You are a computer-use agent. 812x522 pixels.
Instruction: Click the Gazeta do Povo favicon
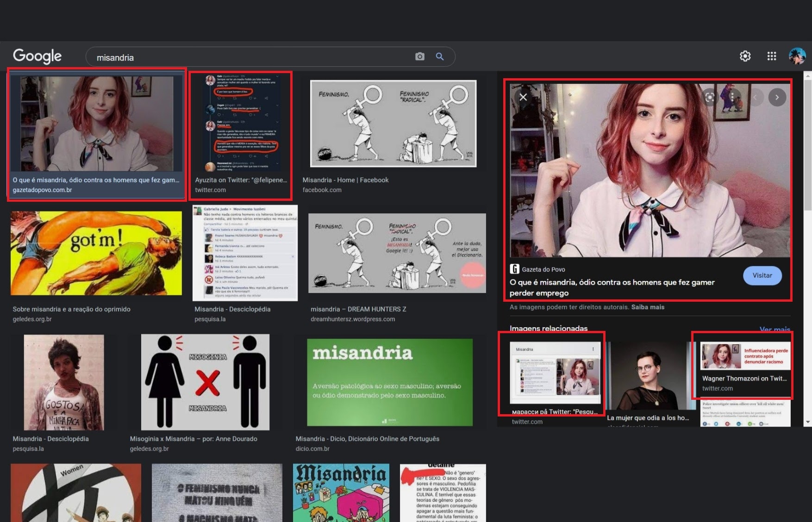[514, 269]
